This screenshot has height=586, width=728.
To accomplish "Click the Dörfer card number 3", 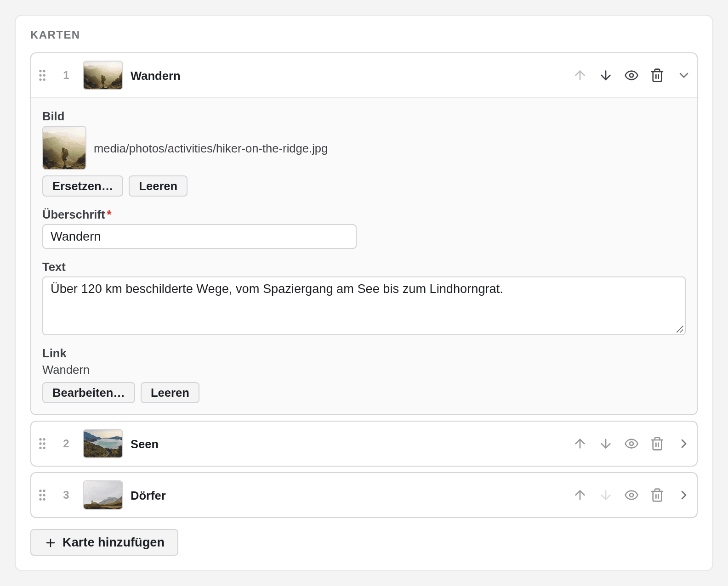I will click(x=66, y=495).
